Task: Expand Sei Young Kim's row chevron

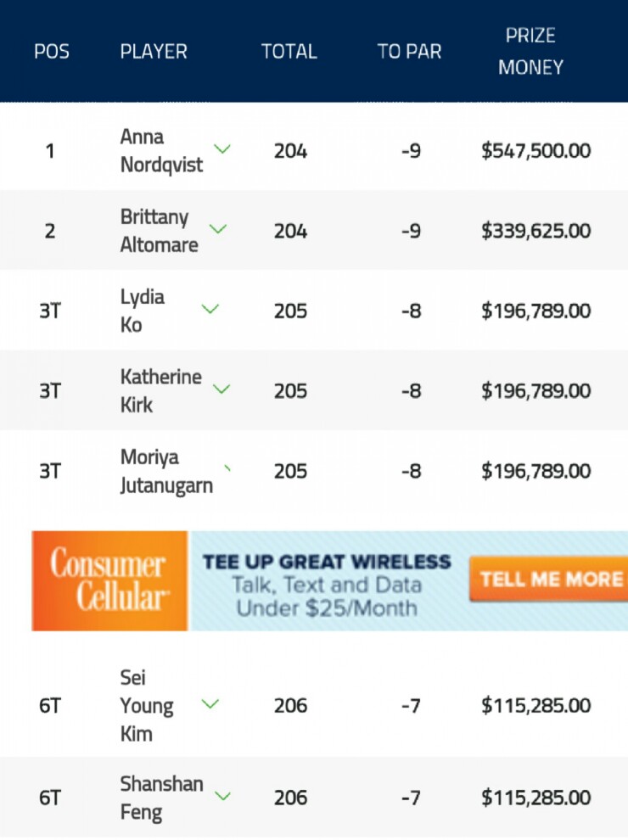Action: [210, 703]
